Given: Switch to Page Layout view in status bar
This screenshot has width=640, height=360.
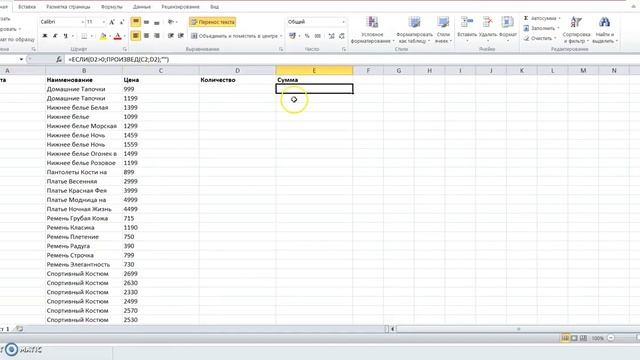Looking at the screenshot, I should [574, 338].
